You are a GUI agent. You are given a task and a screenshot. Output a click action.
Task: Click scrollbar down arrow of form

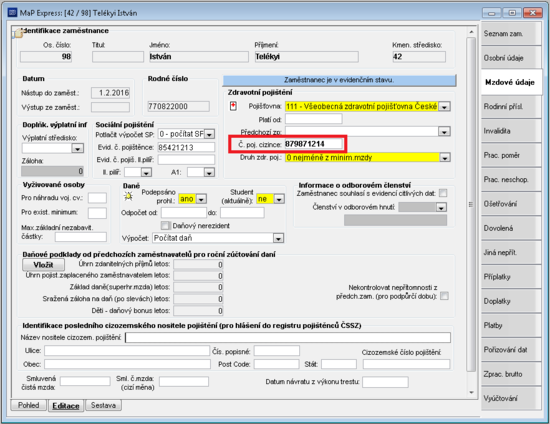pos(471,392)
